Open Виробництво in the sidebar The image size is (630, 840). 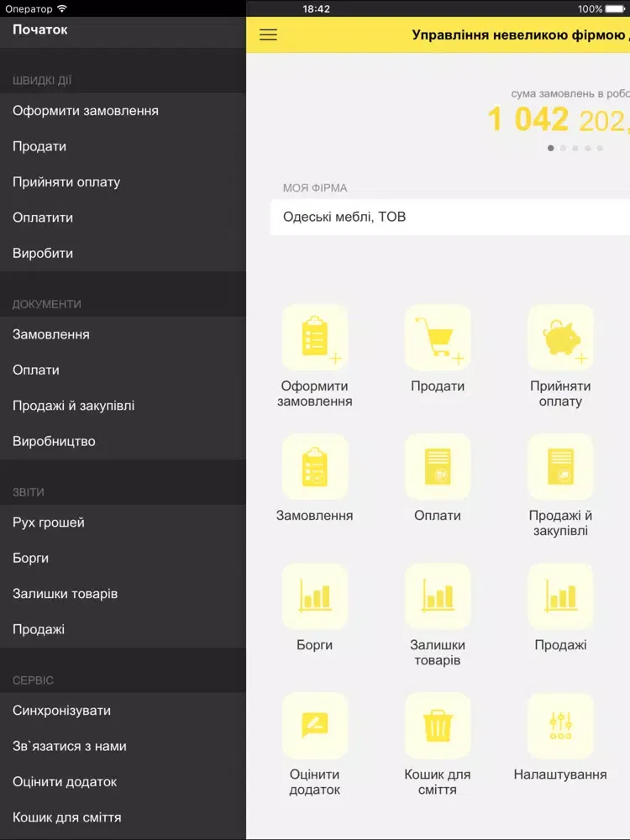point(123,442)
